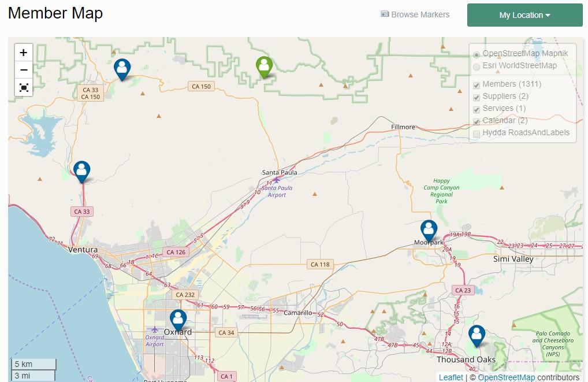Toggle Calendar (2) layer checkbox
Screen dimensions: 588x382
(x=477, y=121)
